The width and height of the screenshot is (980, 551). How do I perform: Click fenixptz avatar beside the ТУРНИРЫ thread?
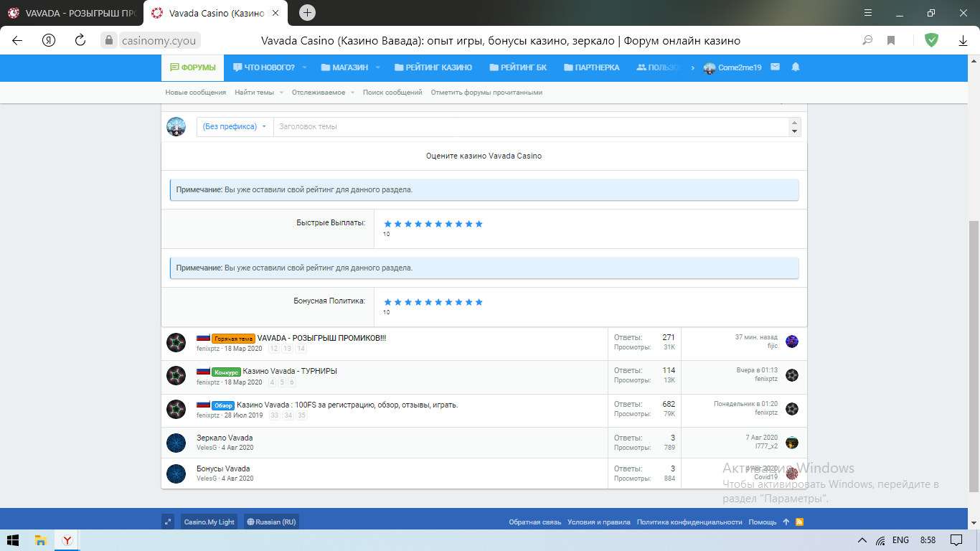(176, 376)
